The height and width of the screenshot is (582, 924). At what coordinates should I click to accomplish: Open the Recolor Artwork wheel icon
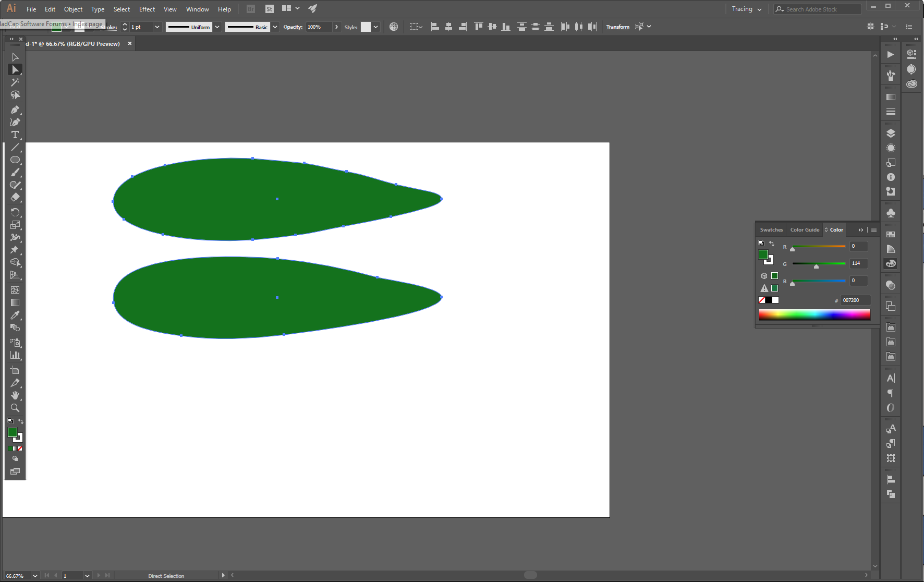tap(394, 27)
